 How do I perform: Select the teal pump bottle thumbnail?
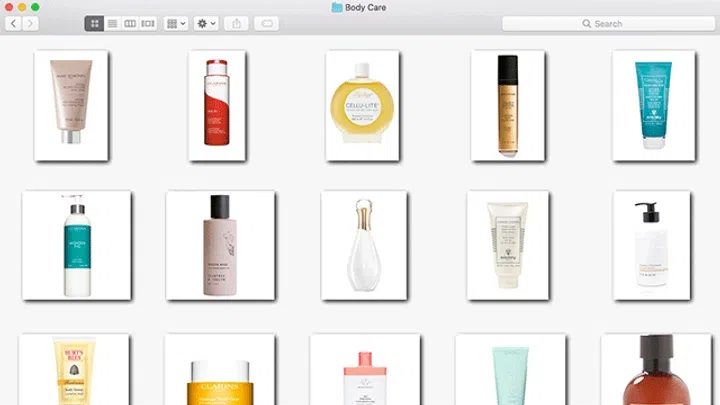(x=76, y=245)
